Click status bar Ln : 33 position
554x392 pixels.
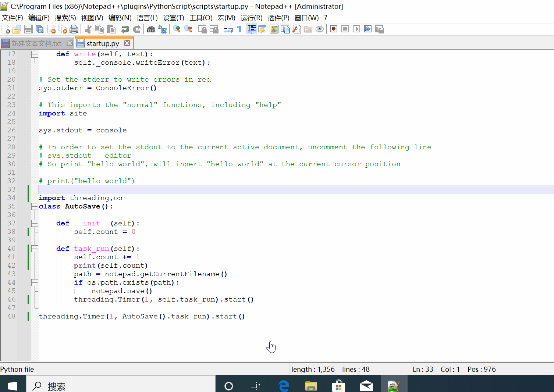tap(423, 369)
